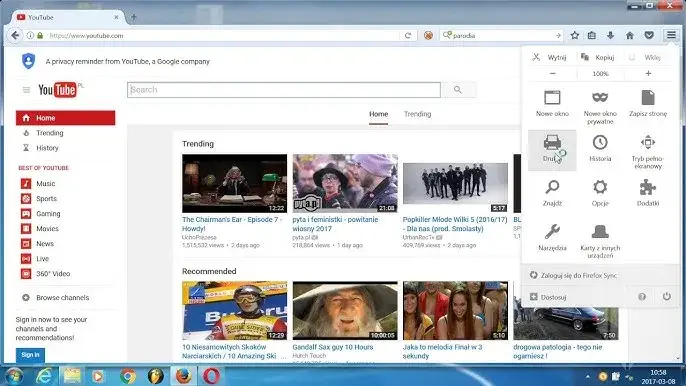The image size is (686, 386).
Task: Click the Znajdź magnifier icon
Action: click(x=552, y=187)
